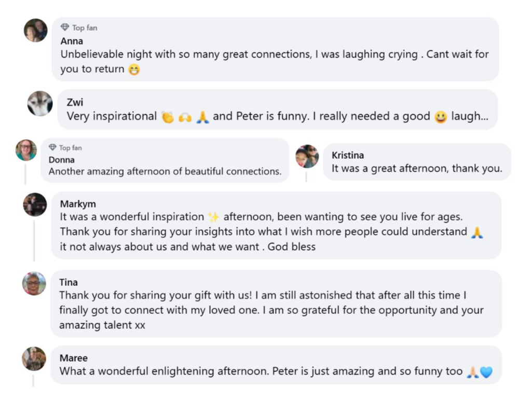Click the smiley emoji before "laugh"
The height and width of the screenshot is (399, 532).
(441, 117)
